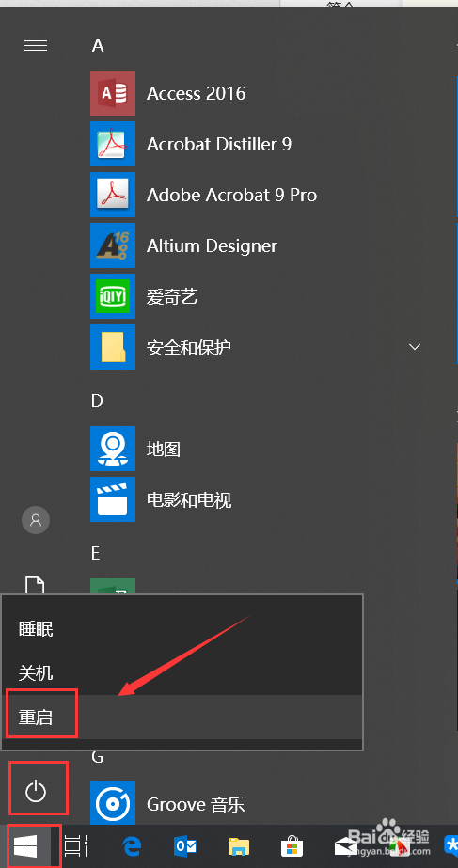Expand the 安全和保护 folder chevron

coord(414,347)
